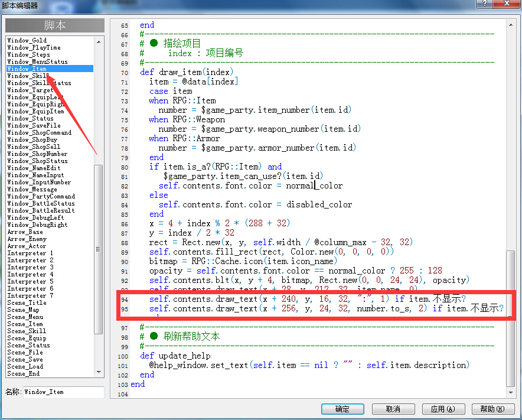Click the script name input field
The height and width of the screenshot is (420, 522).
point(64,392)
